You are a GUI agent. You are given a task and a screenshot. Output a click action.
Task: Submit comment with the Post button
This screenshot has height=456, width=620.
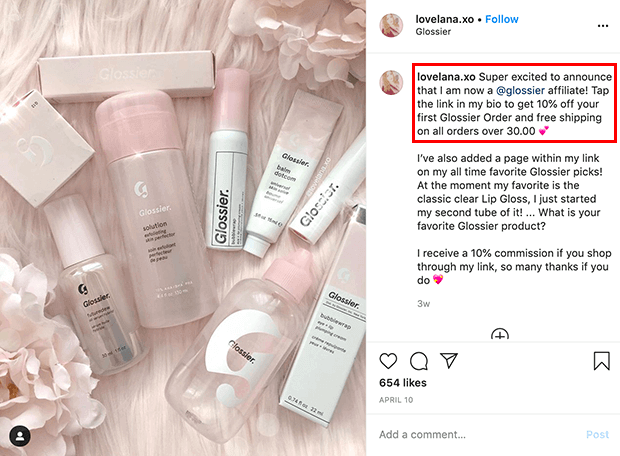(597, 435)
